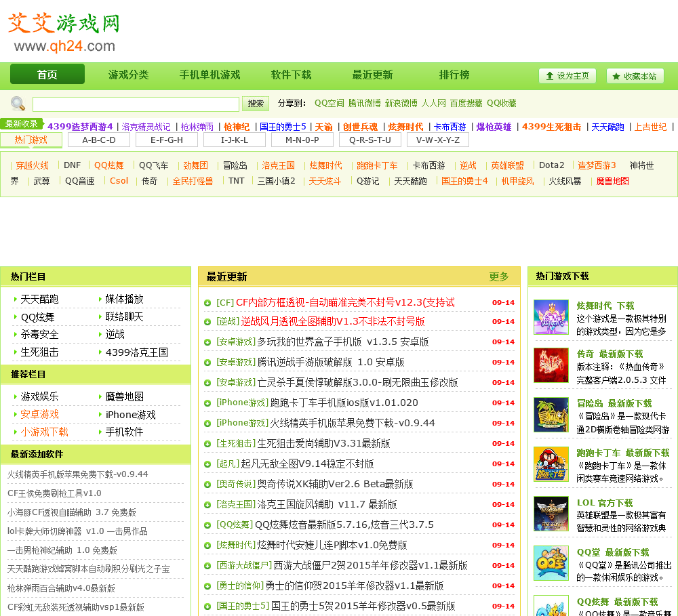Select the A-B-C-D letter tab
Screen dimensions: 678x616
pos(99,140)
